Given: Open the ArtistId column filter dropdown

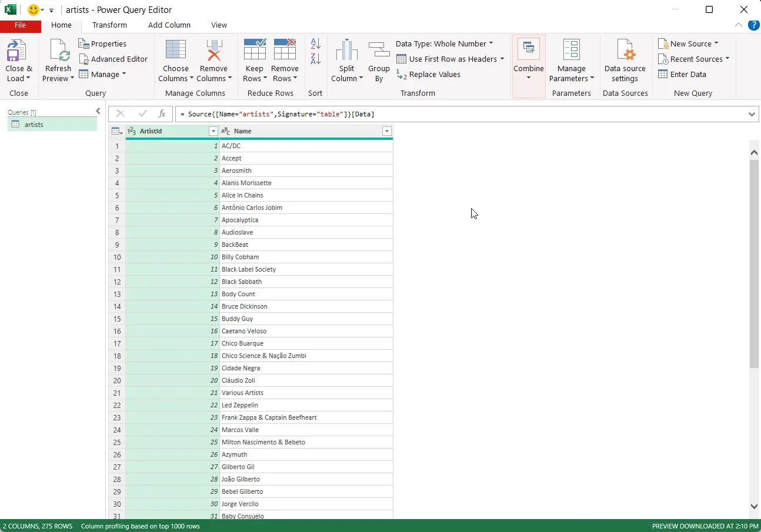Looking at the screenshot, I should click(213, 131).
